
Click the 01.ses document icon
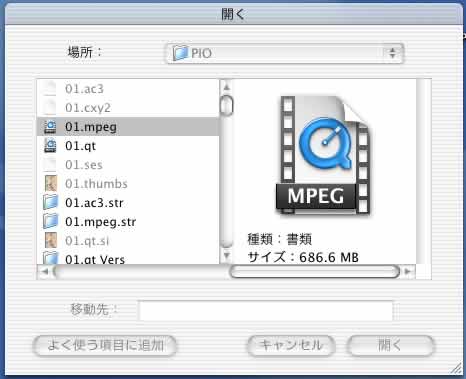[x=50, y=165]
